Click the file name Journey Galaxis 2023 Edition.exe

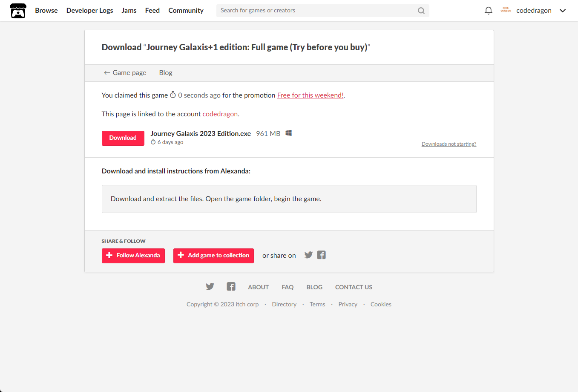pos(201,133)
